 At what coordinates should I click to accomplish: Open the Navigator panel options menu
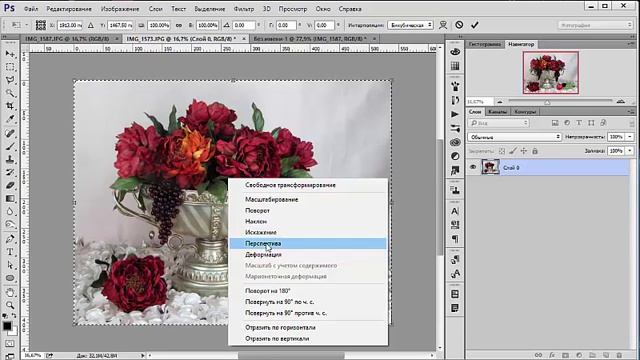pyautogui.click(x=632, y=44)
